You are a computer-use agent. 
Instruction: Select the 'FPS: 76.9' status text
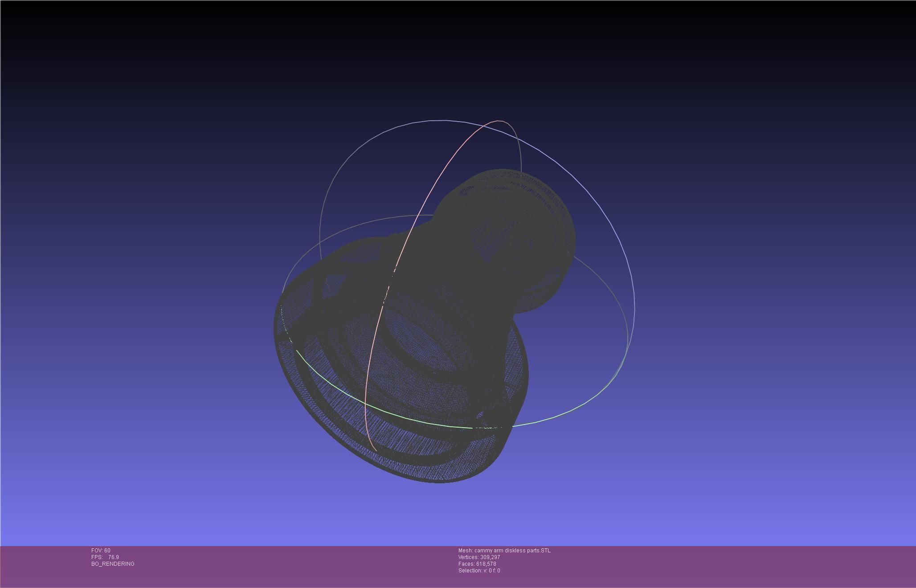[105, 557]
